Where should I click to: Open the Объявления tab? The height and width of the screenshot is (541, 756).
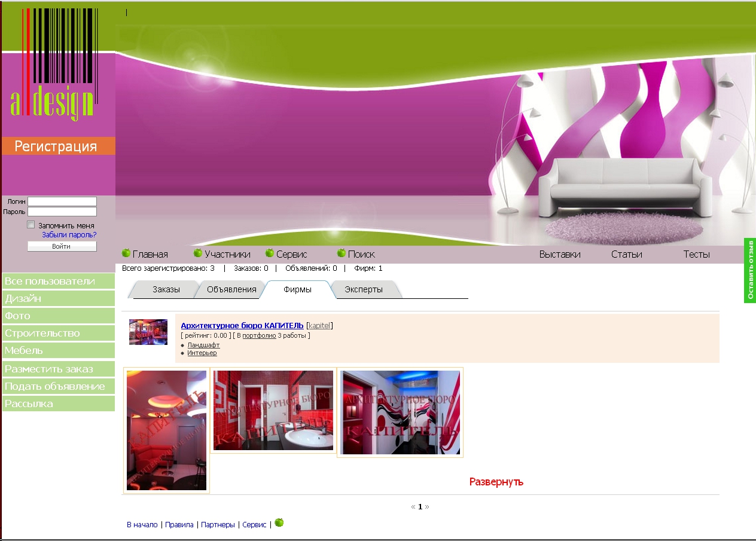tap(231, 289)
